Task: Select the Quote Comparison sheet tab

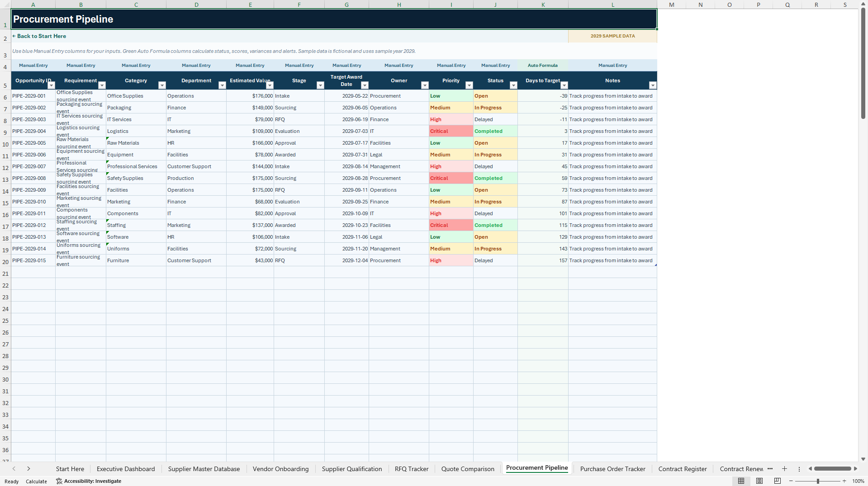Action: (468, 469)
